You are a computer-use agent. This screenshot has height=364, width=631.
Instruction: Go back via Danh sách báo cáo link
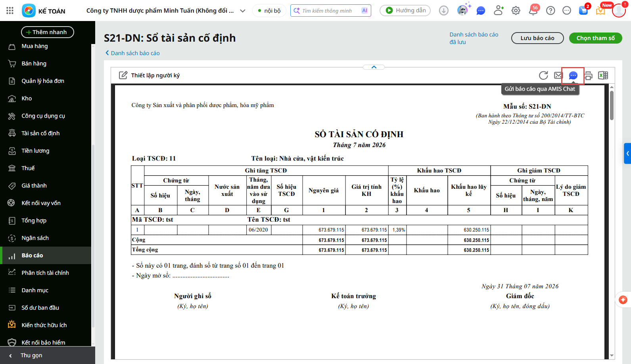[x=132, y=53]
